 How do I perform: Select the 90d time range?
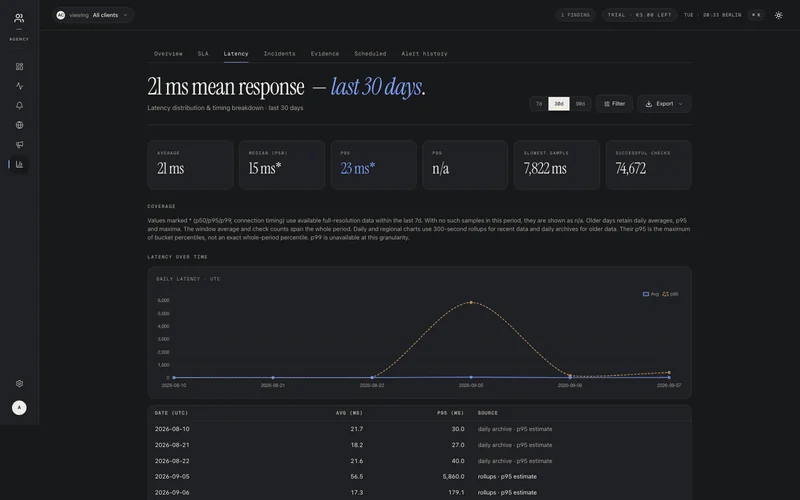click(x=580, y=104)
